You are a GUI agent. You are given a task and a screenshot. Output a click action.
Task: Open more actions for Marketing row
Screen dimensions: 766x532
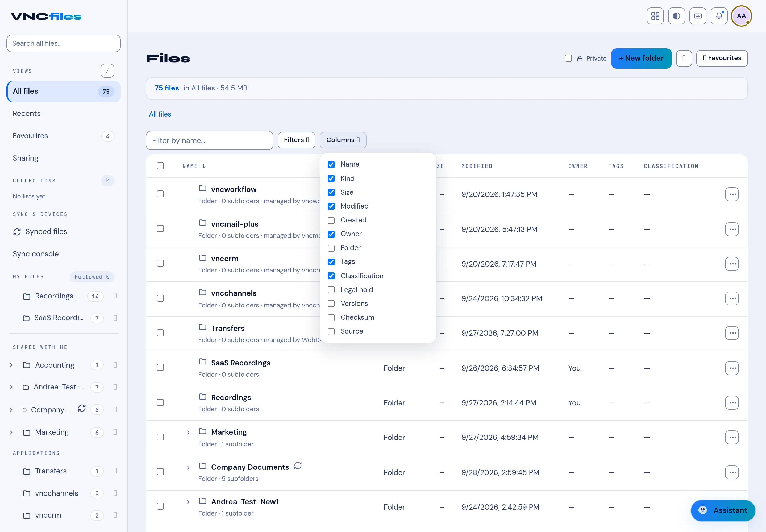(732, 437)
